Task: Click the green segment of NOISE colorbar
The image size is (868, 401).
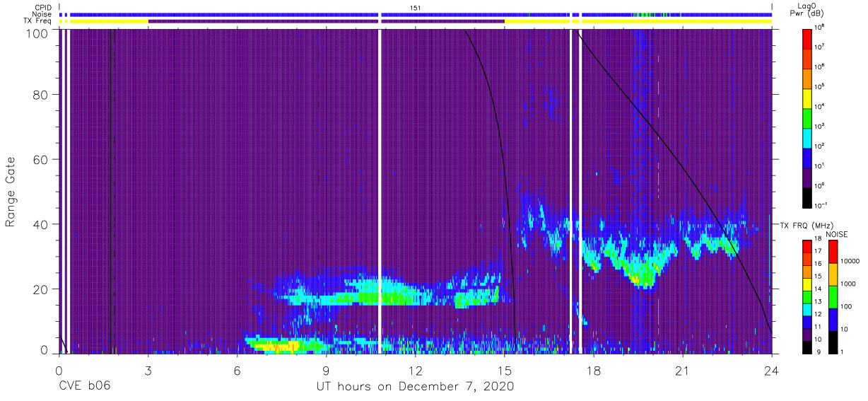Action: click(833, 297)
